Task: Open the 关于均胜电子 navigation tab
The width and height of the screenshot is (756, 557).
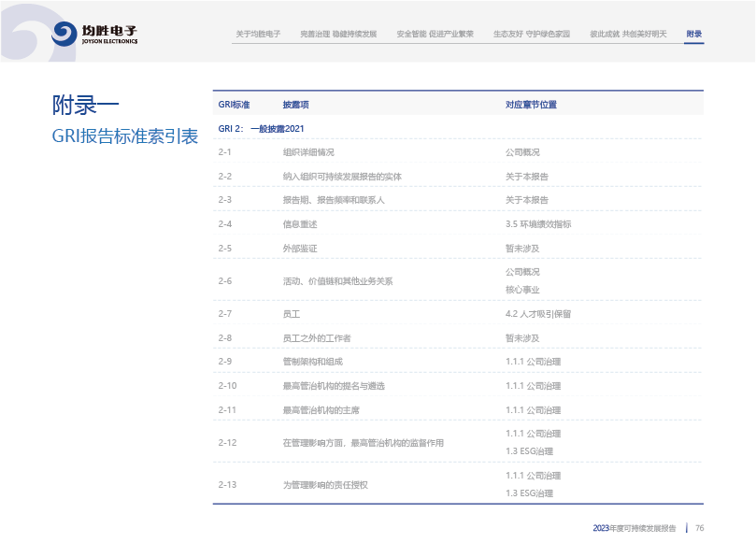Action: (258, 34)
